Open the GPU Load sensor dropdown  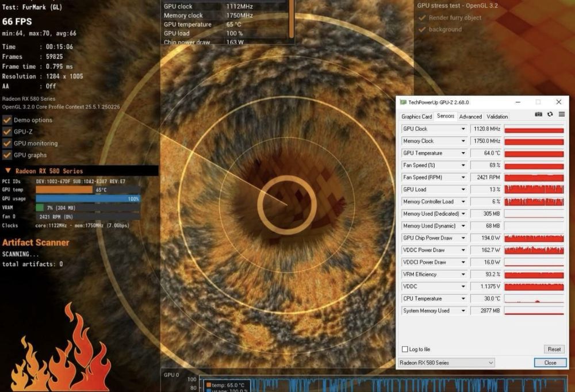pos(463,190)
